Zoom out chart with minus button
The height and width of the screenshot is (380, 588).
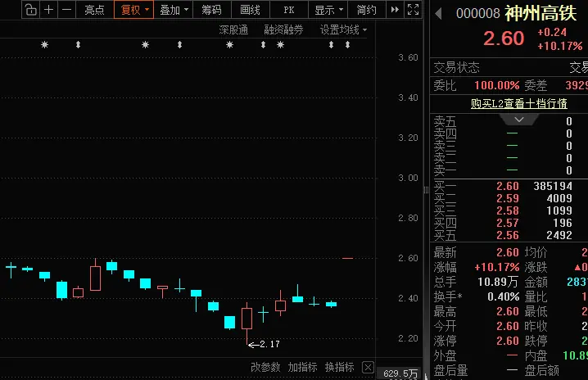pyautogui.click(x=66, y=10)
